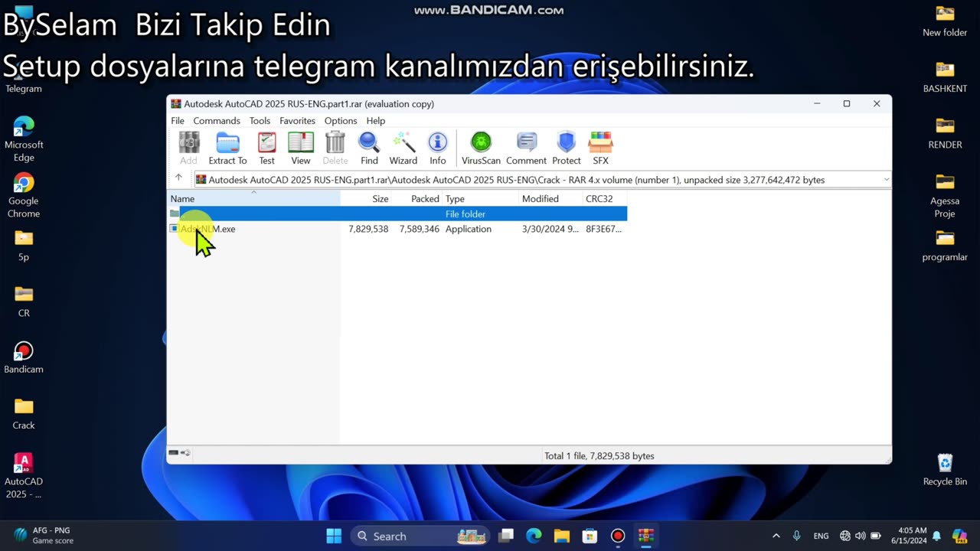980x551 pixels.
Task: Select the programlar desktop folder
Action: 945,245
